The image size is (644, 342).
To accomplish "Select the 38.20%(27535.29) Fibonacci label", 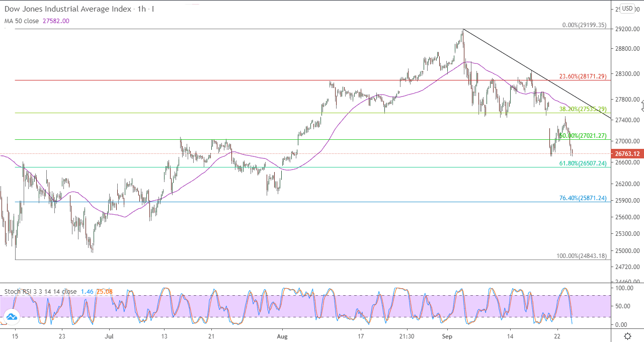I will click(x=583, y=109).
